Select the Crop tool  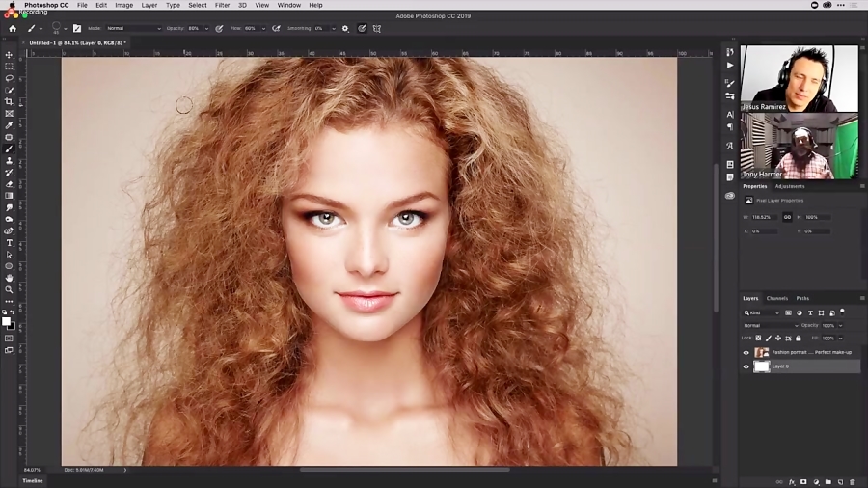[10, 102]
